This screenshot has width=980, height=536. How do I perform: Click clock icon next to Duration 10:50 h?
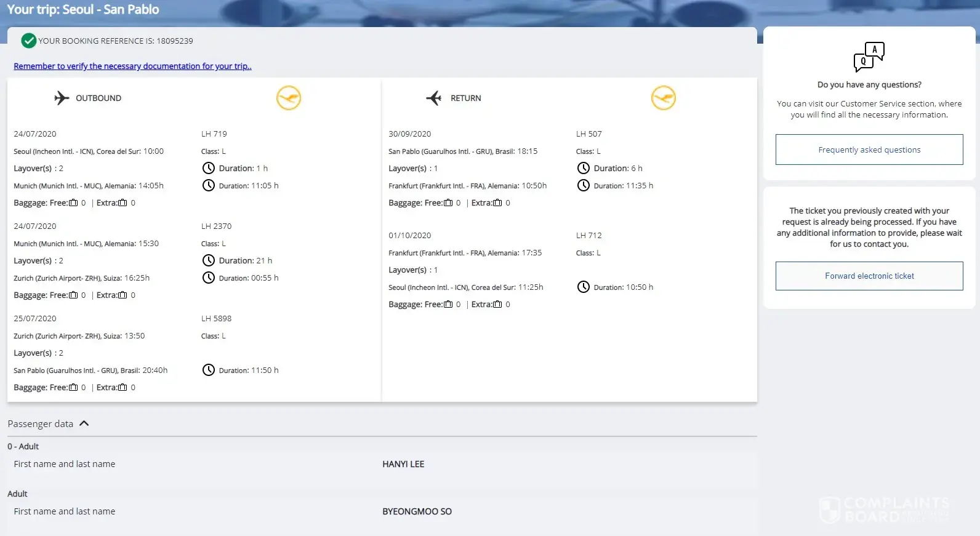pyautogui.click(x=583, y=287)
